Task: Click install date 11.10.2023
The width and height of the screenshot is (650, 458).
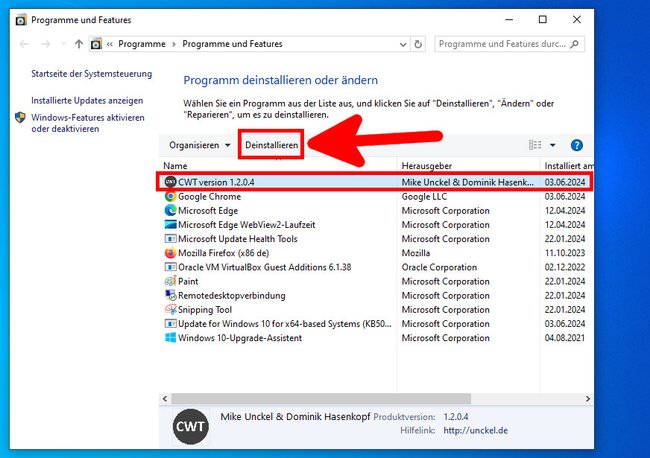Action: tap(565, 253)
